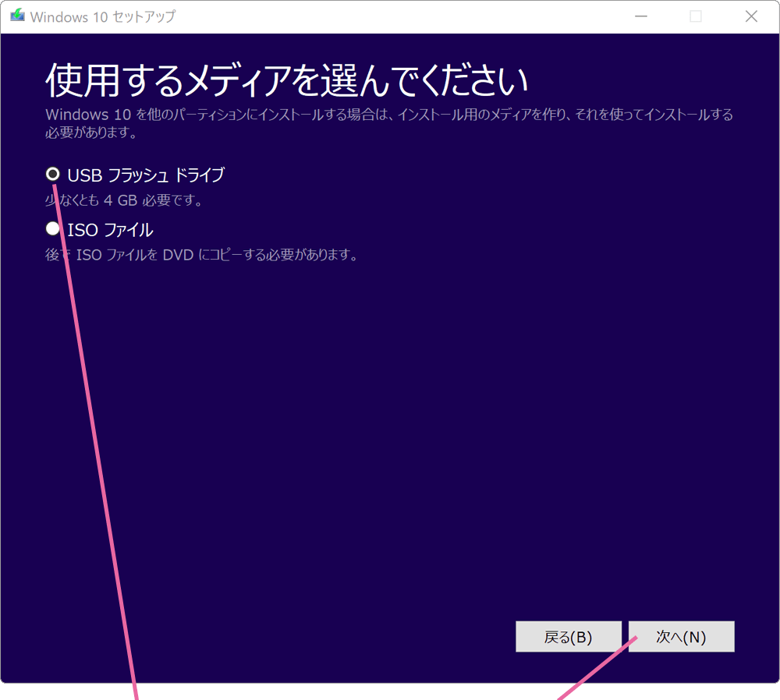The height and width of the screenshot is (700, 780).
Task: Click the Windows 10 setup title bar icon
Action: [17, 16]
